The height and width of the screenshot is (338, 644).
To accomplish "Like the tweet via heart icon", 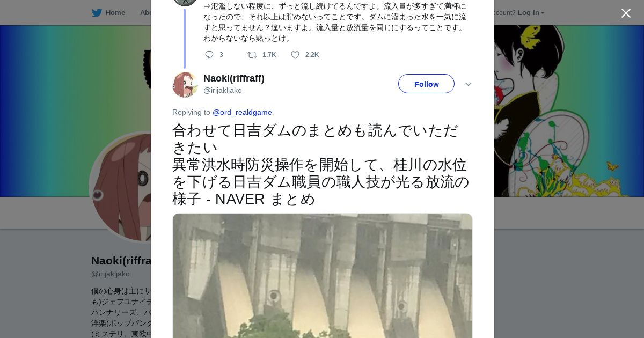I will [x=295, y=55].
